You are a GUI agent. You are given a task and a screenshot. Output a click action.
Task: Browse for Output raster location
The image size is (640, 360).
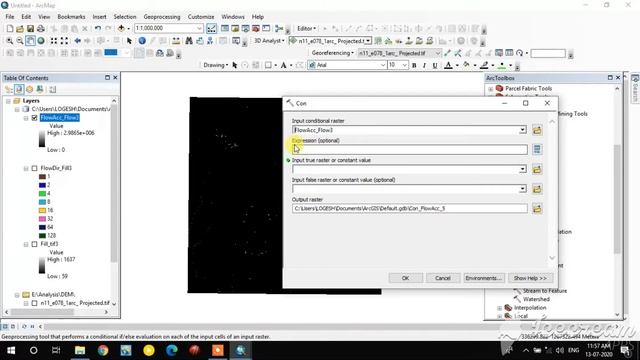pyautogui.click(x=537, y=209)
